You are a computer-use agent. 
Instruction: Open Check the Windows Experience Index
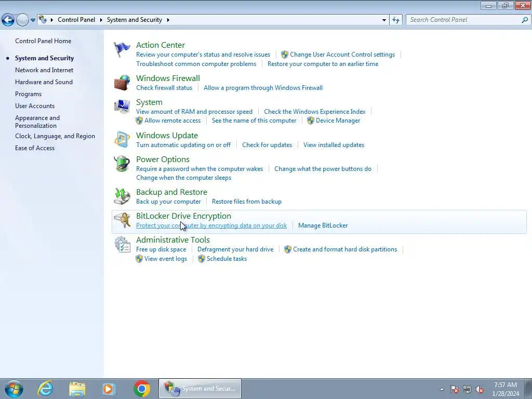pyautogui.click(x=315, y=112)
